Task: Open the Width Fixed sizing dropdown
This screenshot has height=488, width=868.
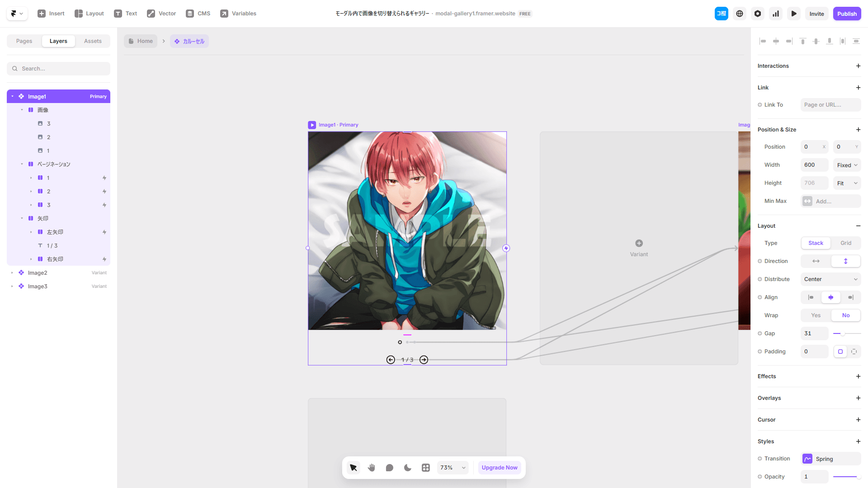Action: click(x=847, y=165)
